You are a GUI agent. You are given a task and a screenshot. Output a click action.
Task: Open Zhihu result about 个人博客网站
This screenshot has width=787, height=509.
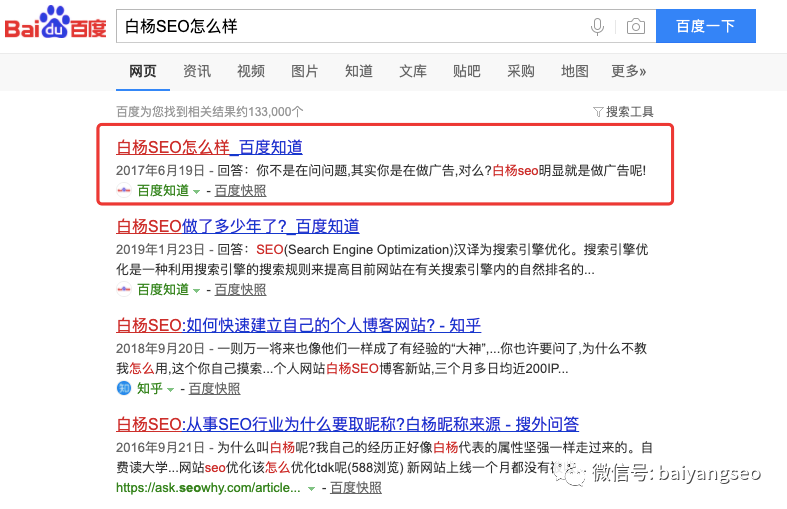point(298,325)
